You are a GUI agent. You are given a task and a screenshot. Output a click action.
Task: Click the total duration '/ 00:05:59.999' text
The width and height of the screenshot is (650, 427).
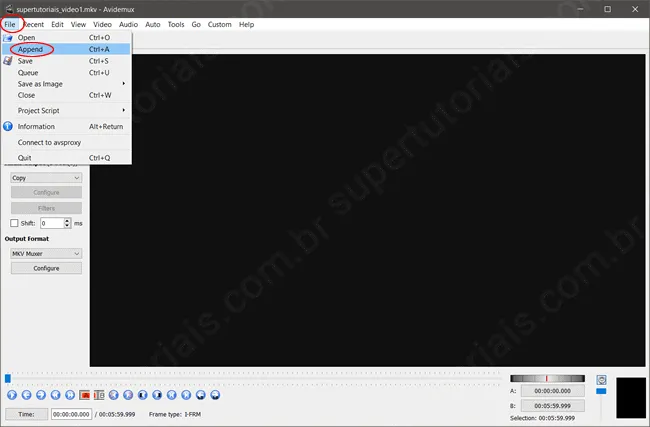[115, 414]
